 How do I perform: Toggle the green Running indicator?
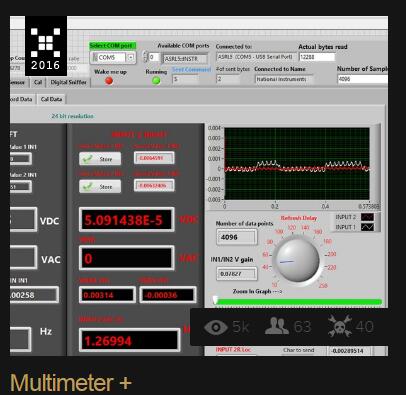point(156,81)
